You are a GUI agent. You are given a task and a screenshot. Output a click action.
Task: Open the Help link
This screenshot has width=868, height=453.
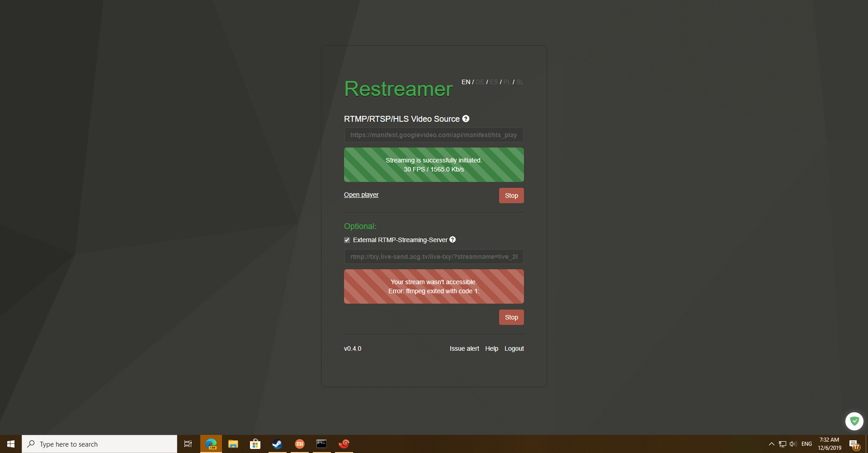coord(491,348)
